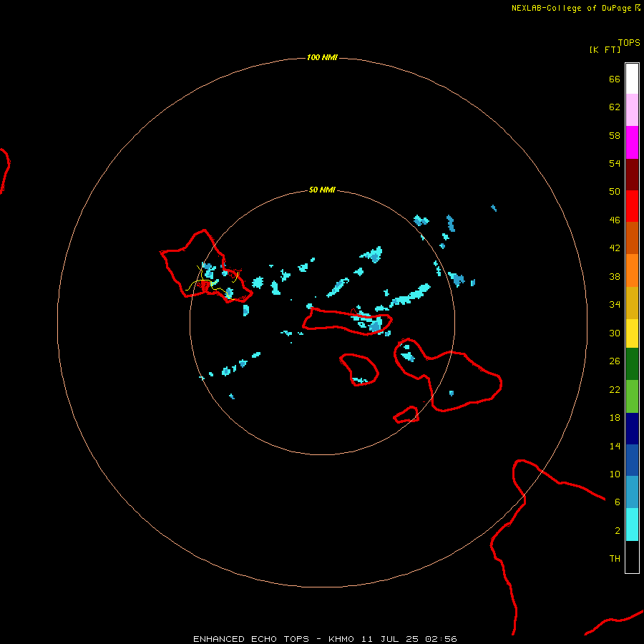Click the '46' legend value
The image size is (644, 644).
pyautogui.click(x=615, y=220)
